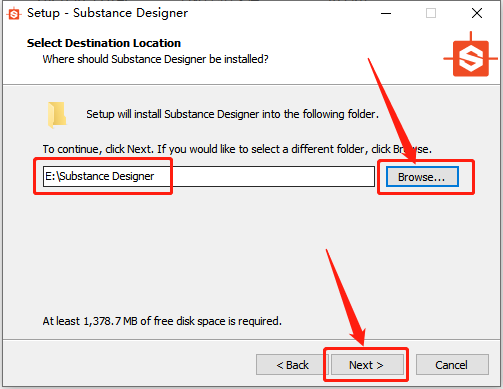This screenshot has height=389, width=503.
Task: Click the Substance Designer icon in title bar
Action: (x=14, y=14)
